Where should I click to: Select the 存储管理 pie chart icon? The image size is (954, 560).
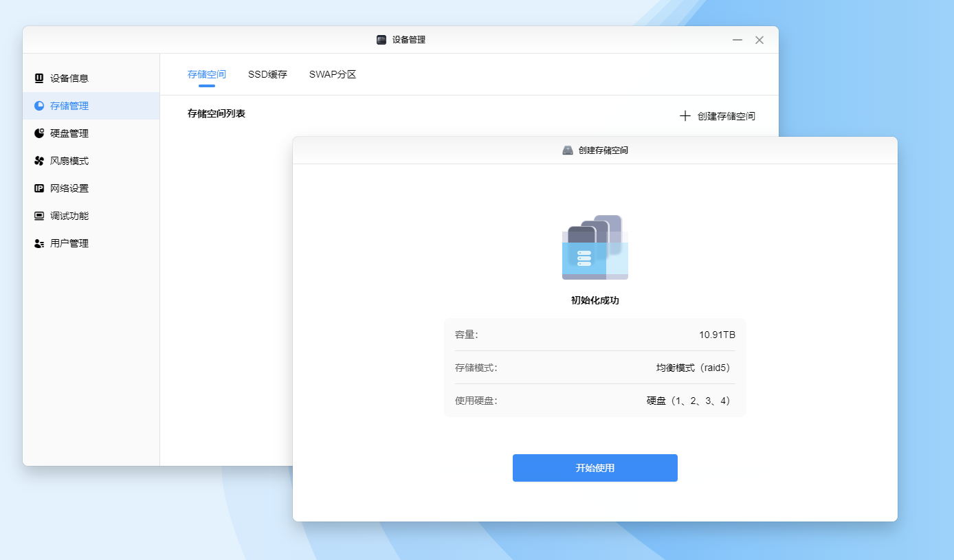39,106
